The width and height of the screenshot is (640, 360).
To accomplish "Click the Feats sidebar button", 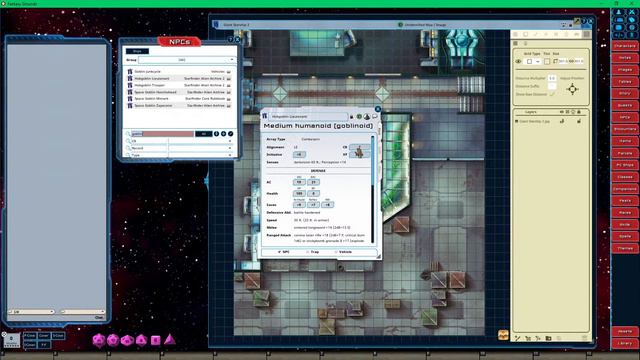I will coord(625,201).
